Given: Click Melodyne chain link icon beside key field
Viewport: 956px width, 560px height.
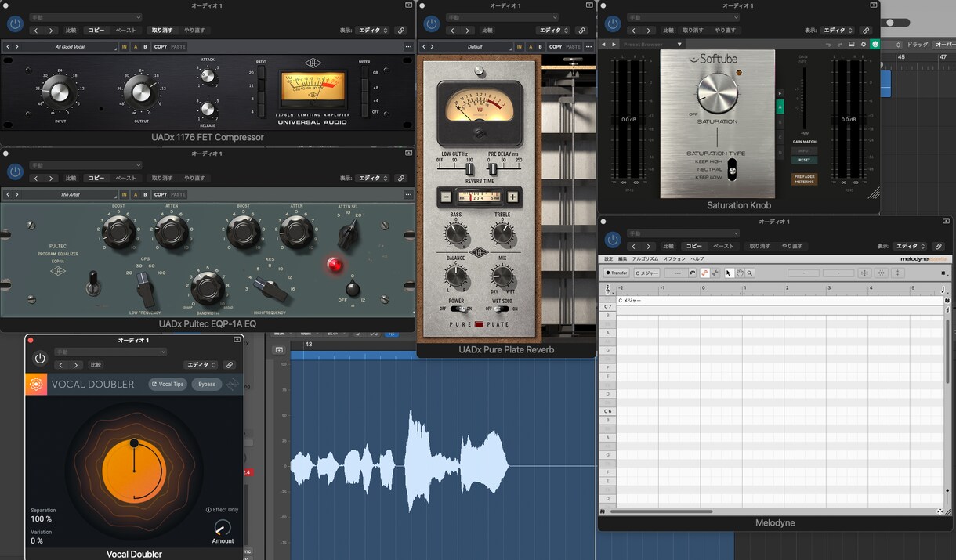Looking at the screenshot, I should (692, 273).
